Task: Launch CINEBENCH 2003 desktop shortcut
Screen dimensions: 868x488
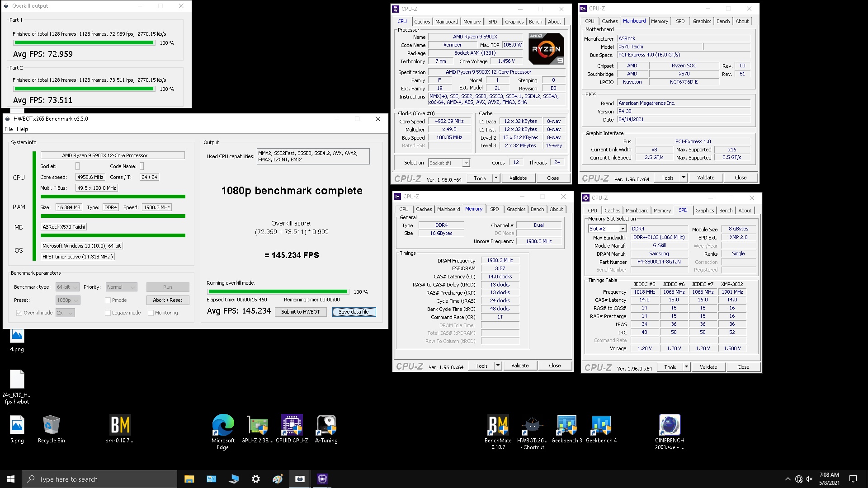Action: (670, 432)
